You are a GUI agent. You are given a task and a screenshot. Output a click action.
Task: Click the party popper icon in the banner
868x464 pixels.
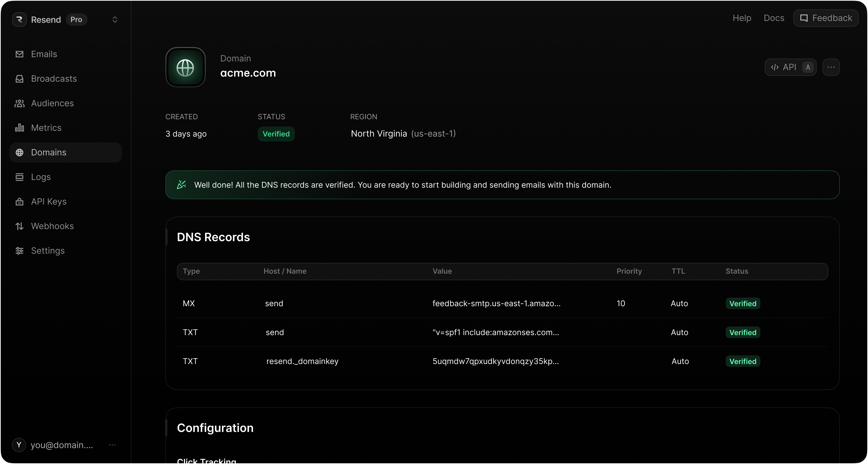pos(181,185)
